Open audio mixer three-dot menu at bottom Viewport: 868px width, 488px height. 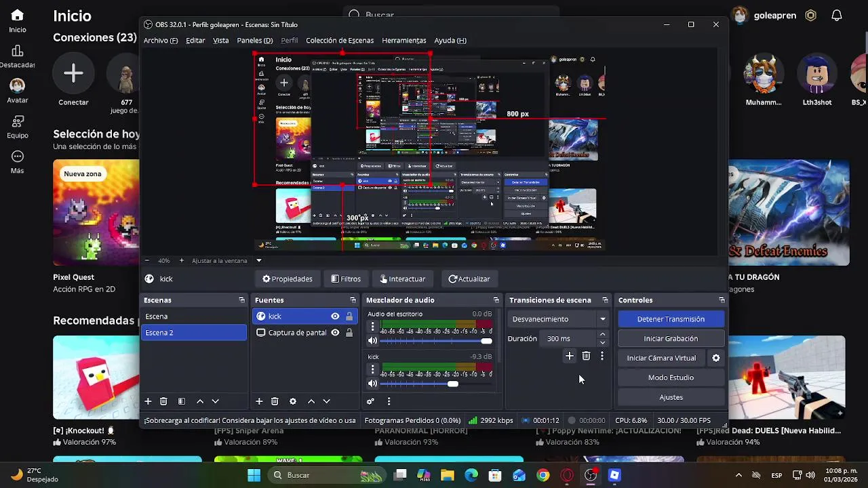(389, 401)
